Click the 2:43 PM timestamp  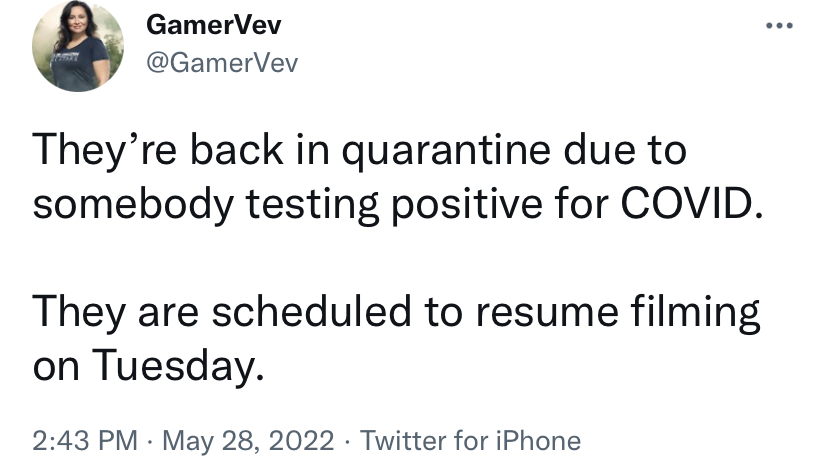coord(84,441)
